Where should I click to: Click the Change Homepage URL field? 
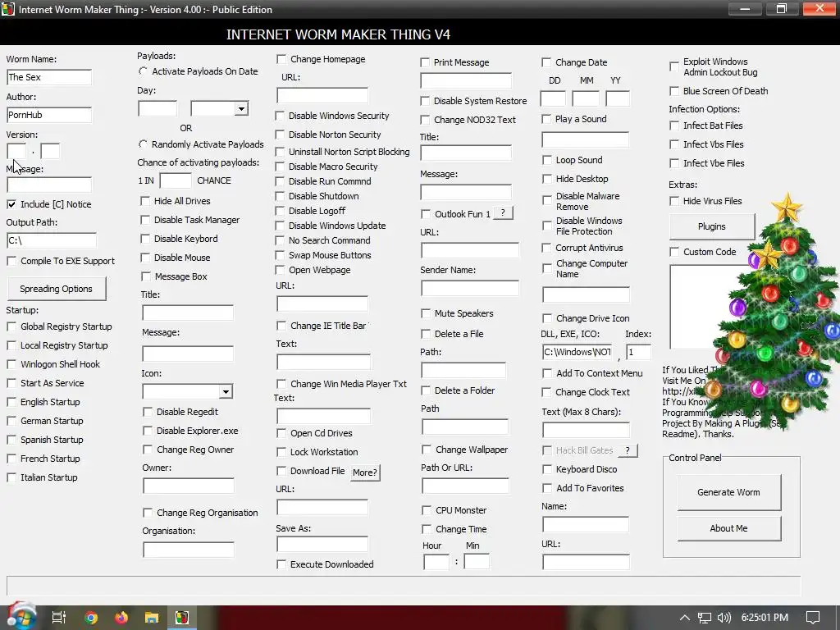tap(322, 96)
